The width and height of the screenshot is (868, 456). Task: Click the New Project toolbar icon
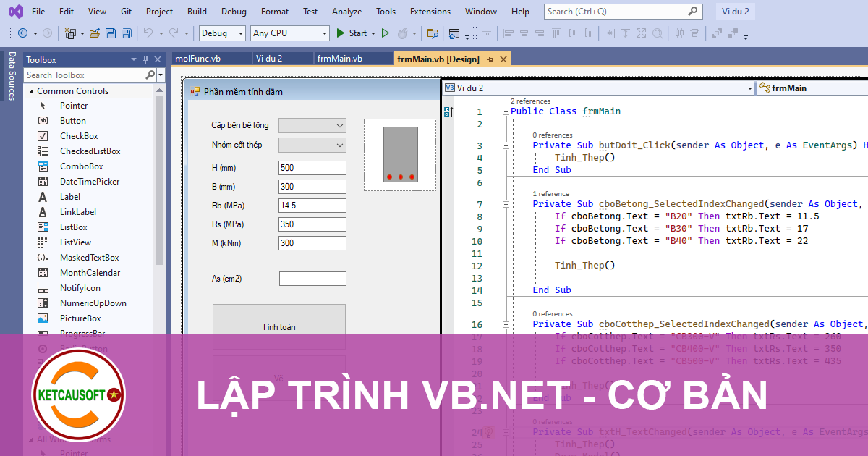click(70, 33)
